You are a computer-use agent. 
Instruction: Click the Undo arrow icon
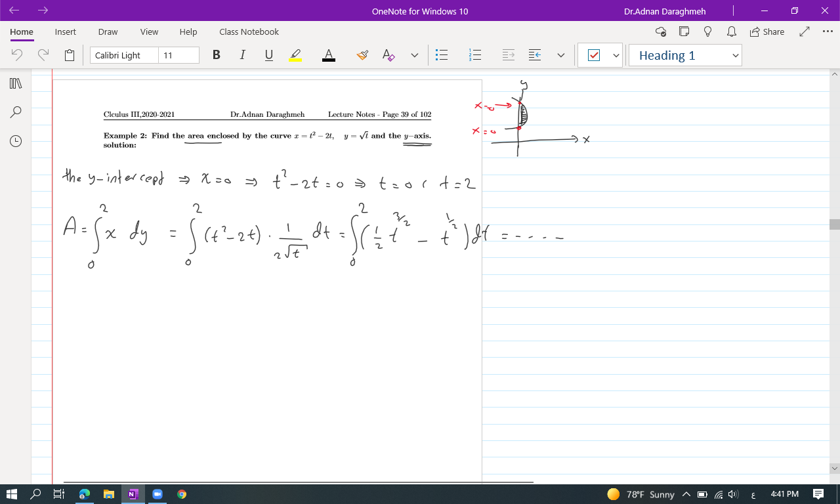18,55
